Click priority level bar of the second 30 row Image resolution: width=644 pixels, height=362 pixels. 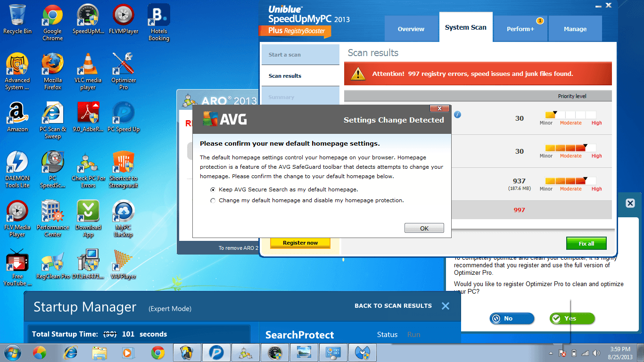[x=570, y=148]
